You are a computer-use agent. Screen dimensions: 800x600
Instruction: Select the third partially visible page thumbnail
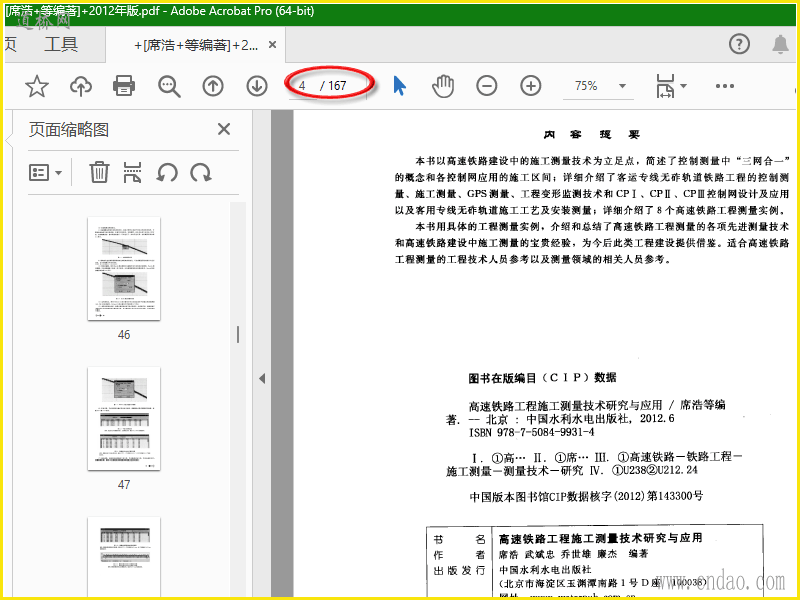click(x=124, y=557)
